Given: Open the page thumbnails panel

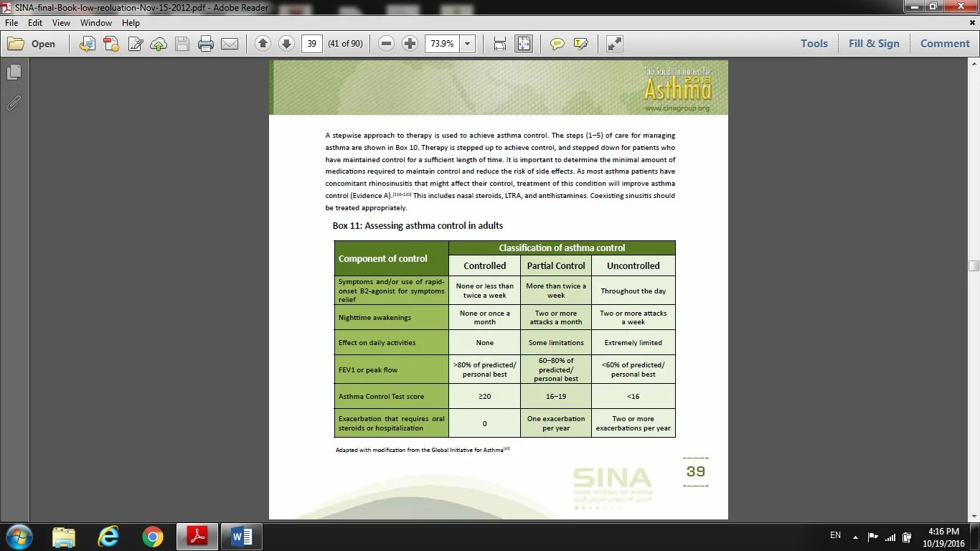Looking at the screenshot, I should 14,72.
